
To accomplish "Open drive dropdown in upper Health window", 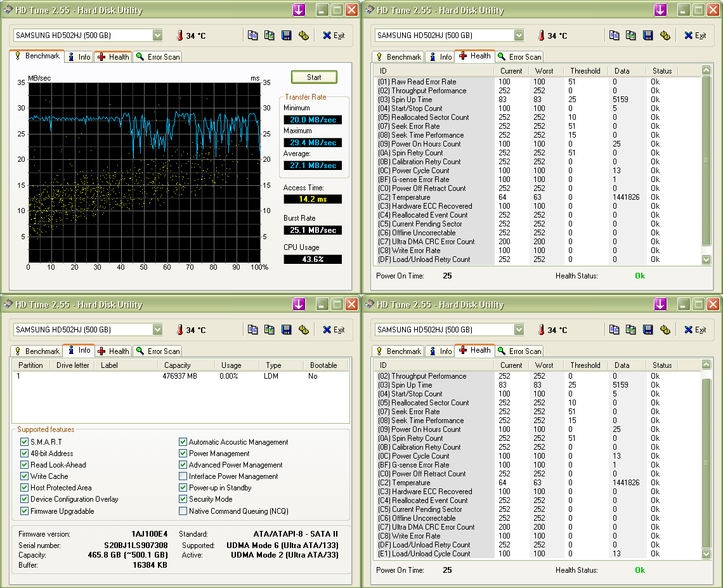I will [x=519, y=35].
